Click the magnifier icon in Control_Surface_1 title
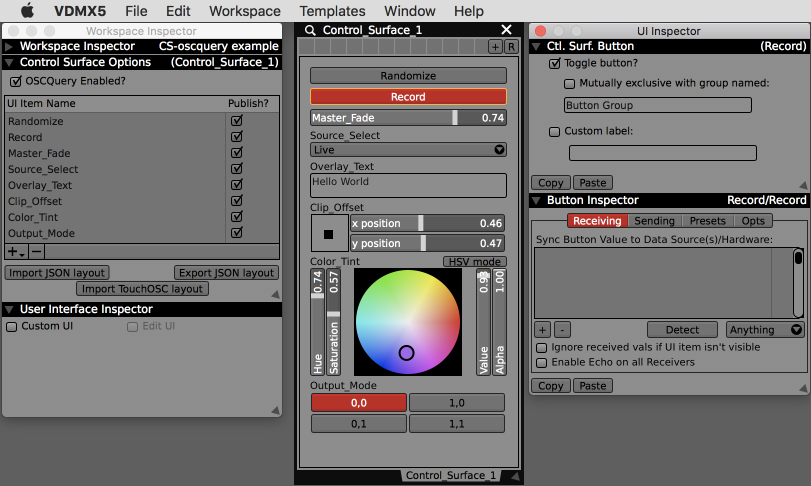The image size is (811, 486). [x=310, y=31]
